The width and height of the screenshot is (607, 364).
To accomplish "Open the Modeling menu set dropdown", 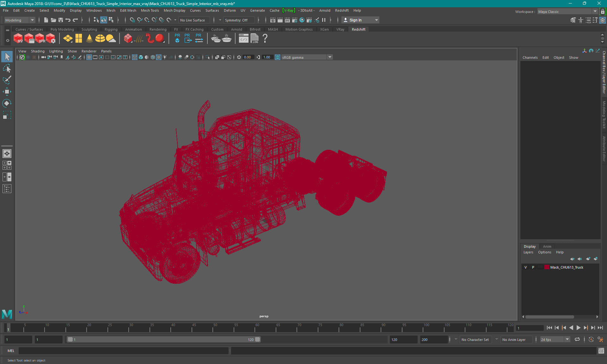I will click(20, 20).
